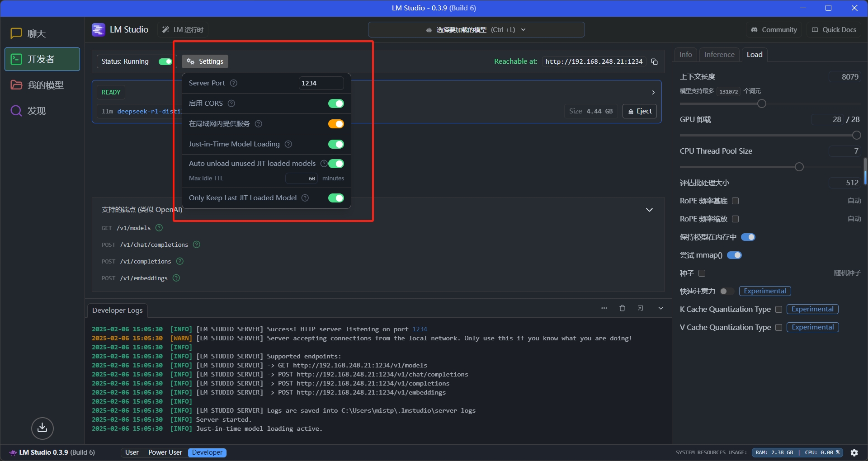Click info icon beside /v1/embeddings
Screen dimensions: 868x461
tap(176, 278)
